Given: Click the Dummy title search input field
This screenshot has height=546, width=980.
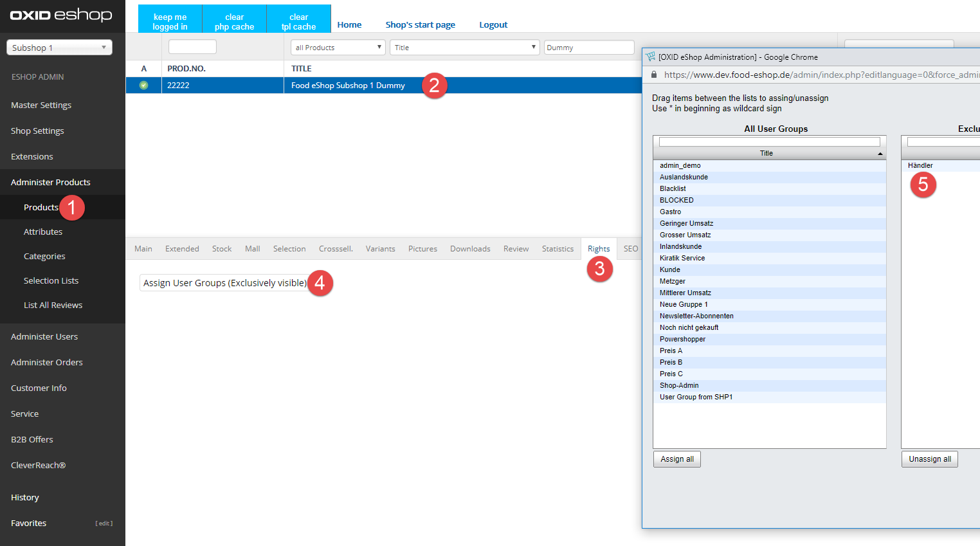Looking at the screenshot, I should [588, 48].
